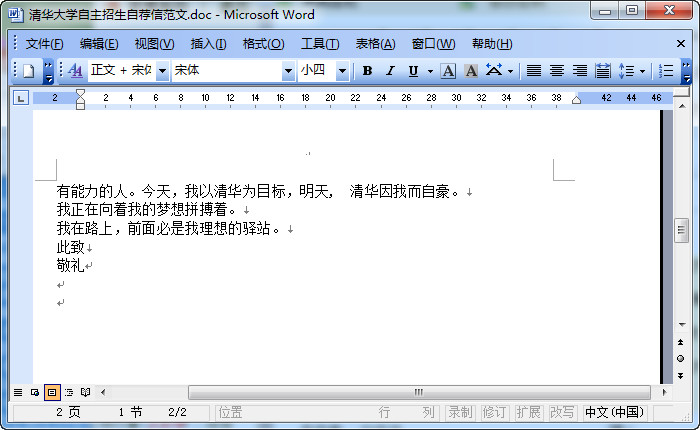The height and width of the screenshot is (430, 700).
Task: Click the vertical scrollbar thumb
Action: 681,230
